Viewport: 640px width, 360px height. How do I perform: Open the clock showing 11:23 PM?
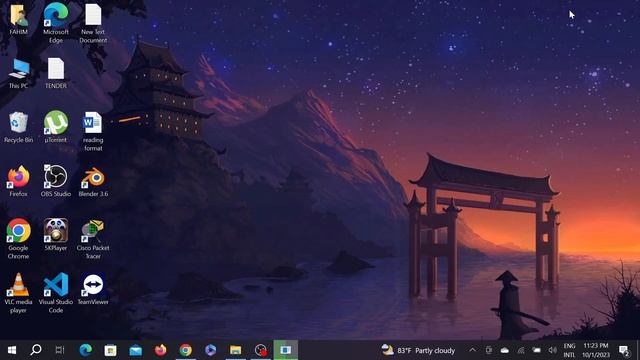596,350
